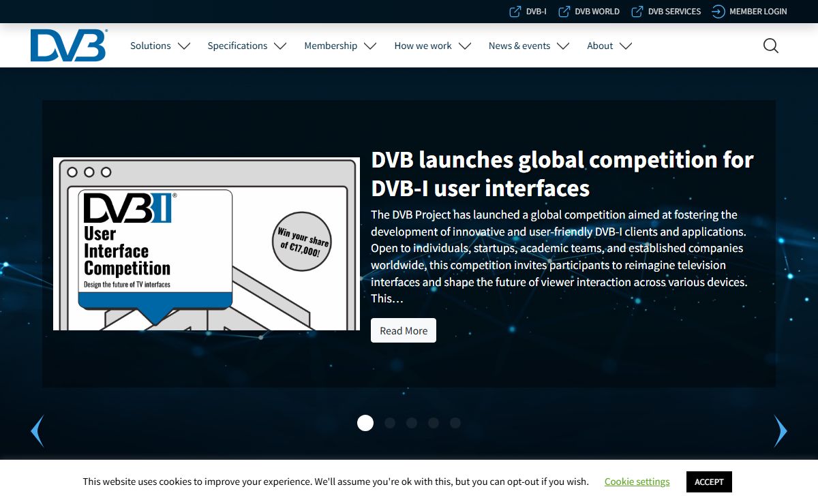The height and width of the screenshot is (504, 818).
Task: Open the Specifications menu
Action: click(237, 46)
